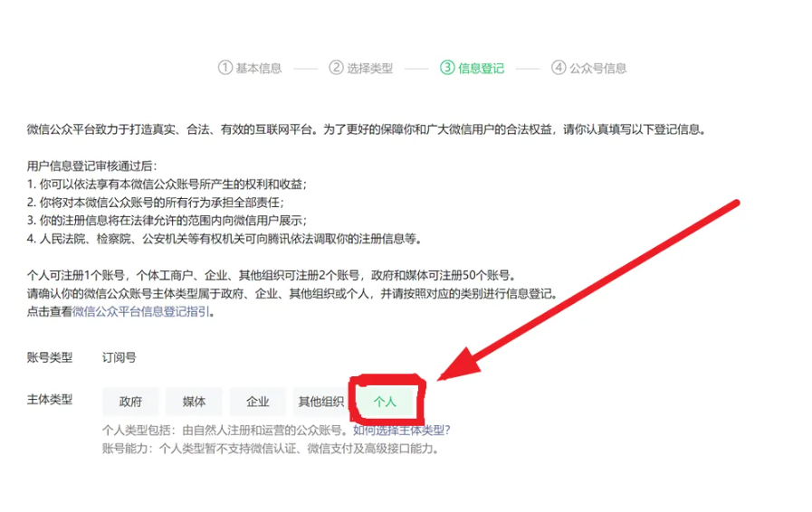
Task: Click the 个人可注册1个账号 sentence
Action: 272,275
